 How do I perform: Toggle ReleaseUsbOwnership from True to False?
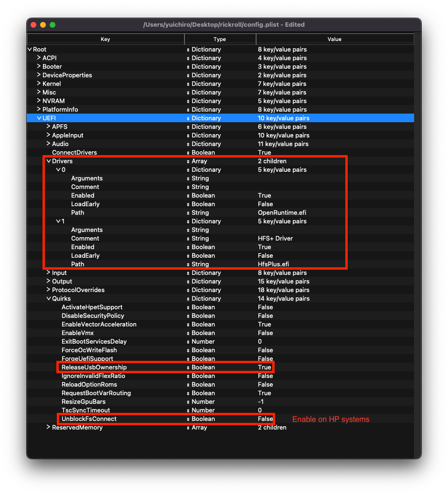(265, 367)
